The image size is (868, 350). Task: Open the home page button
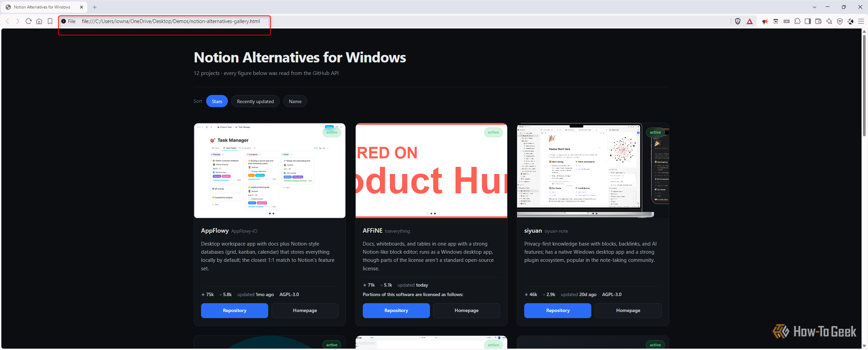(39, 21)
